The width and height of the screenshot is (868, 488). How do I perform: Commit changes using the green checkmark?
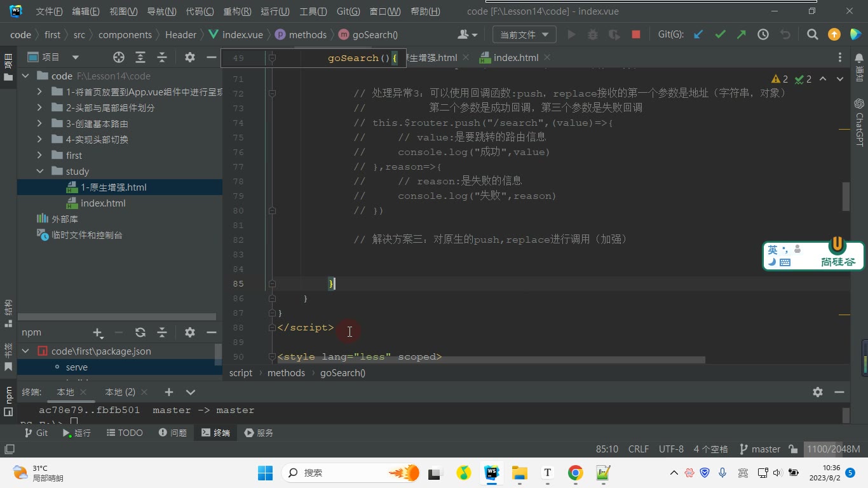(x=720, y=35)
